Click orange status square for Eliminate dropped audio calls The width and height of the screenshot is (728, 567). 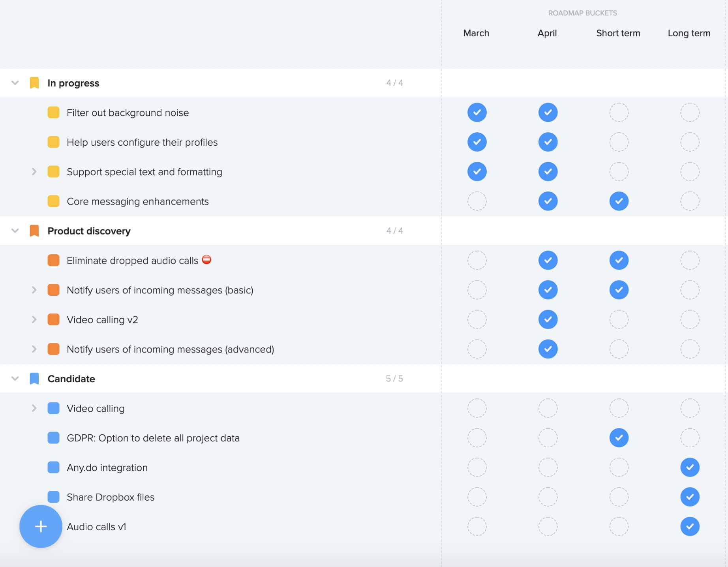[53, 261]
